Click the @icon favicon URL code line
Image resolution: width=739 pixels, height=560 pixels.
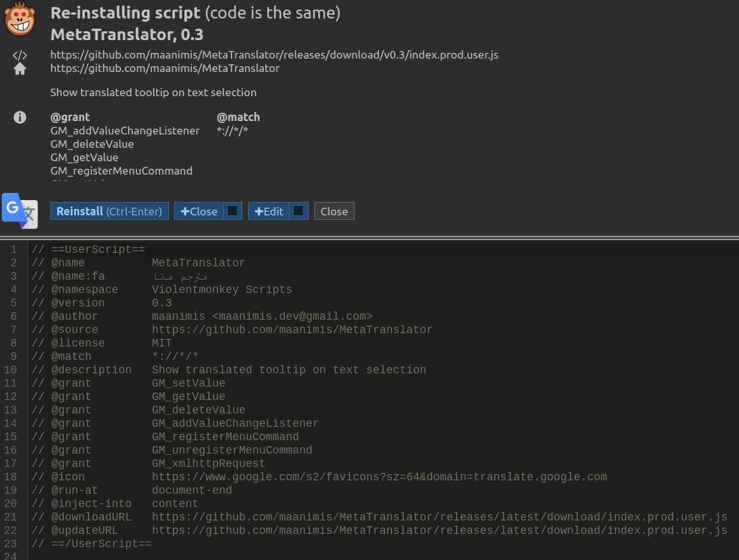pos(319,477)
